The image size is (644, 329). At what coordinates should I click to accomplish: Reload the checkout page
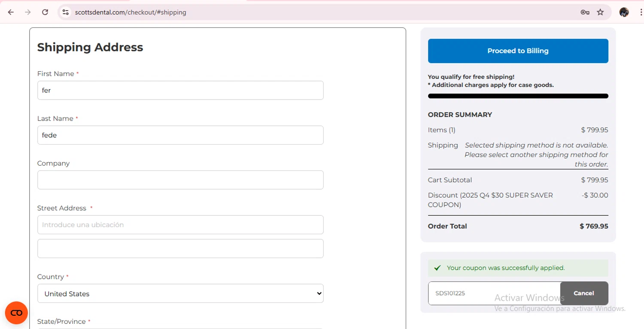click(x=45, y=12)
